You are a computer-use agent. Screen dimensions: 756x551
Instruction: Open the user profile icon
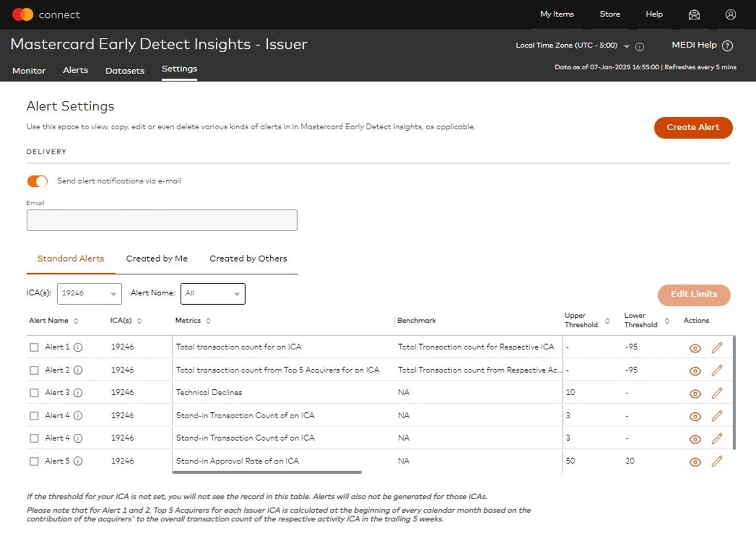[730, 15]
